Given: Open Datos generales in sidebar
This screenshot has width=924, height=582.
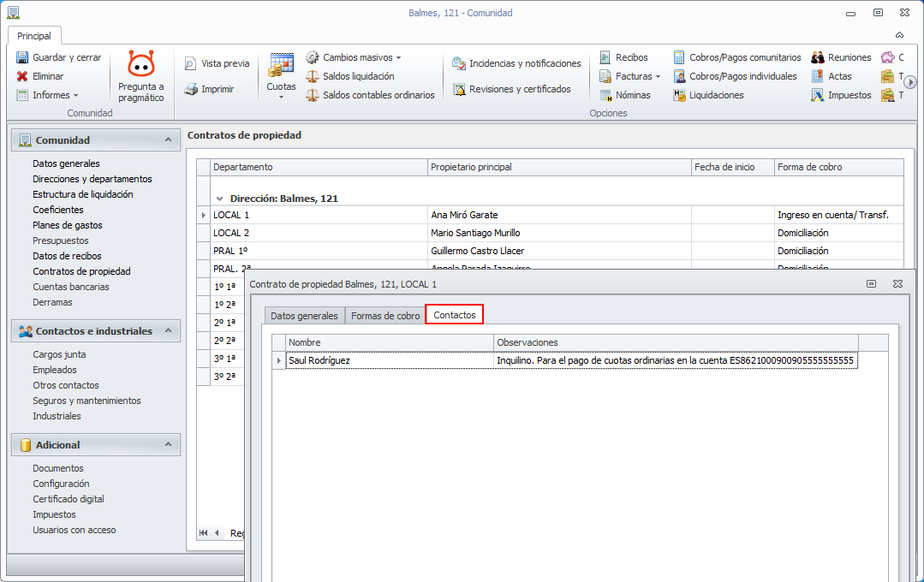Looking at the screenshot, I should (66, 163).
